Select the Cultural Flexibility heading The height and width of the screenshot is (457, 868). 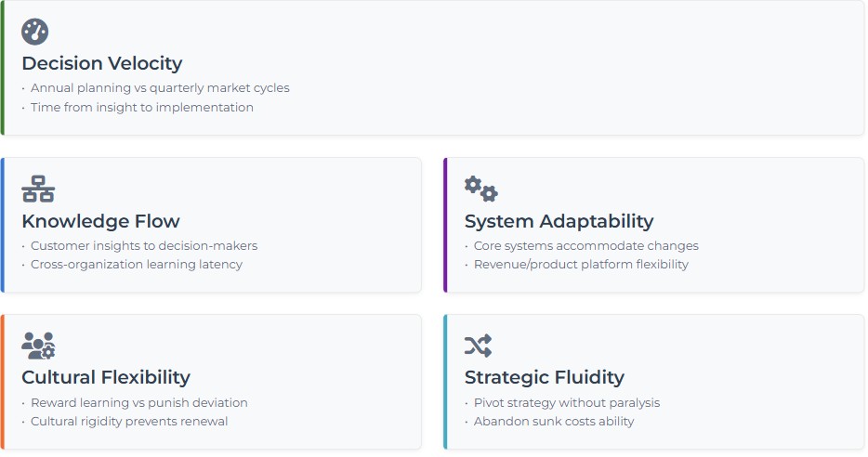105,377
